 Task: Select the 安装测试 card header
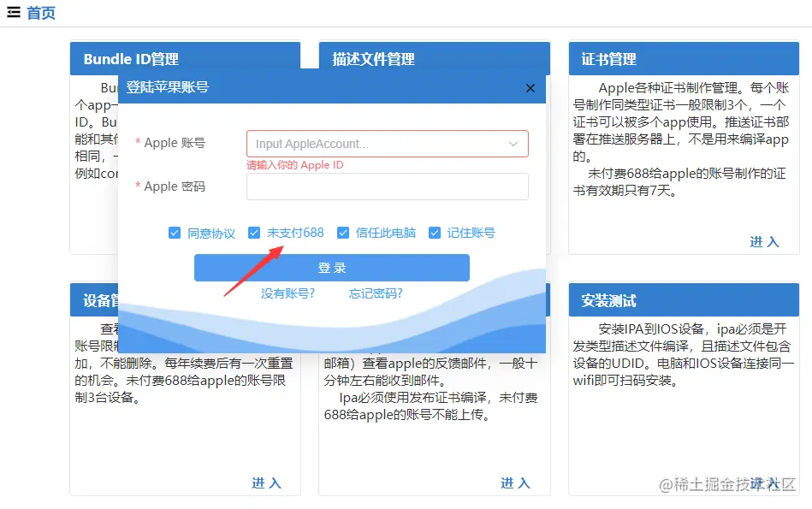[685, 299]
